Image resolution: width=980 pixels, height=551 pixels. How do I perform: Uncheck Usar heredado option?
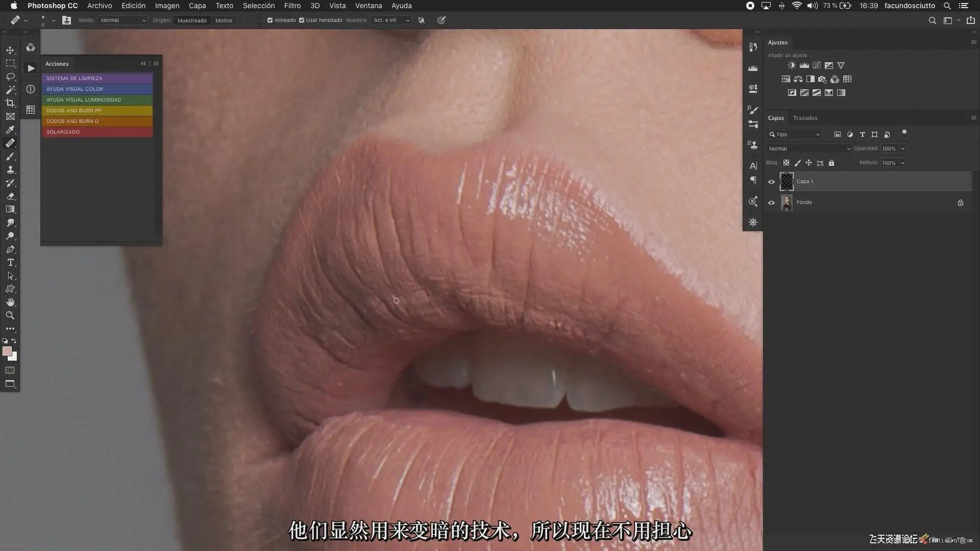[302, 20]
